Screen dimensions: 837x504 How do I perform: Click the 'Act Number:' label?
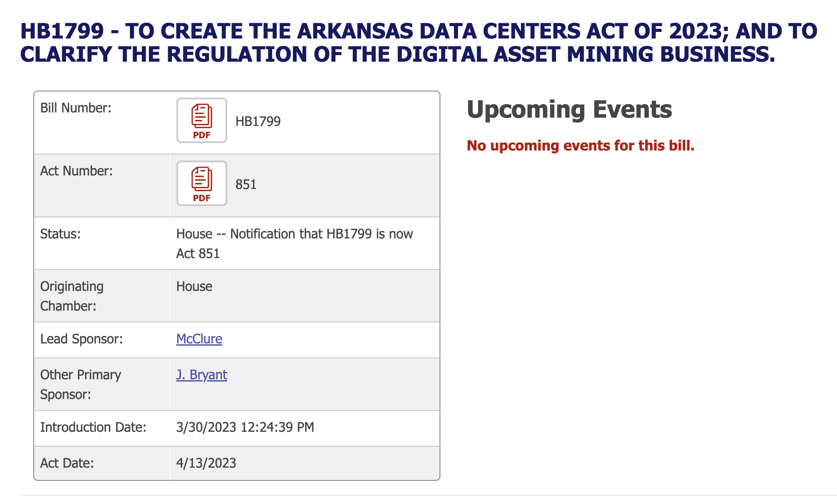77,171
